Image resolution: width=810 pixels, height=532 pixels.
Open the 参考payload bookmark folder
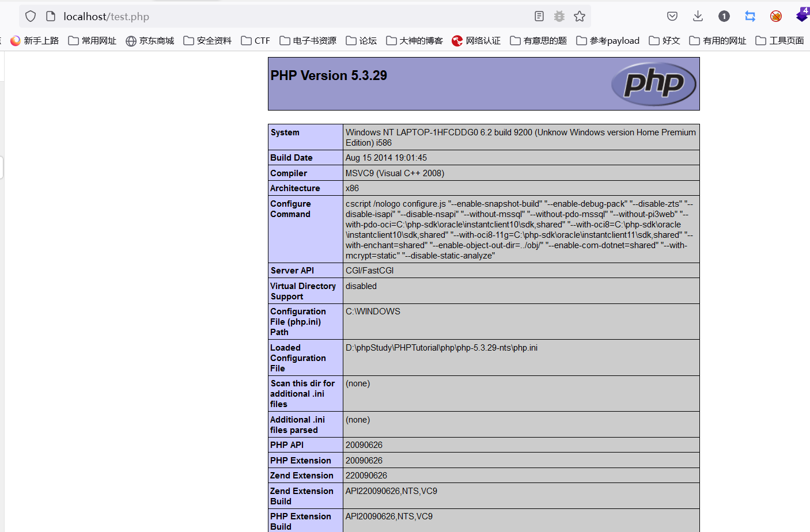click(608, 40)
